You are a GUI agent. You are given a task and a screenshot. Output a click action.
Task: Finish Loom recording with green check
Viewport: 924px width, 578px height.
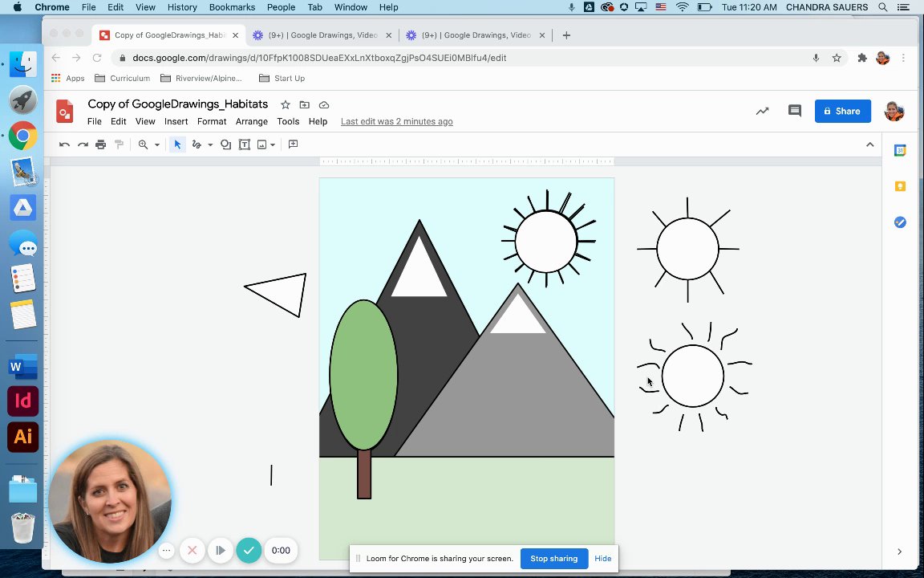[249, 550]
